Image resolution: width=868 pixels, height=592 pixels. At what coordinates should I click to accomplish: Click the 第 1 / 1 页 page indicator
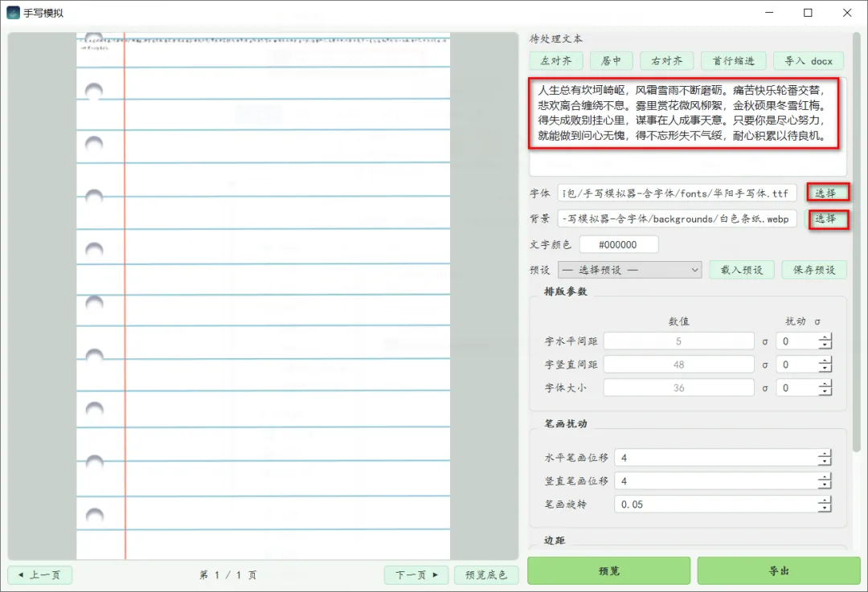pos(228,575)
